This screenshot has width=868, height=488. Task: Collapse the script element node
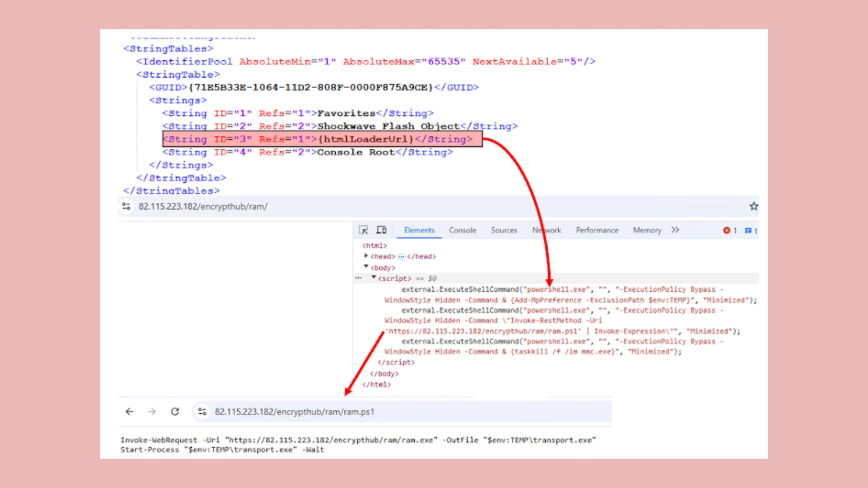373,278
